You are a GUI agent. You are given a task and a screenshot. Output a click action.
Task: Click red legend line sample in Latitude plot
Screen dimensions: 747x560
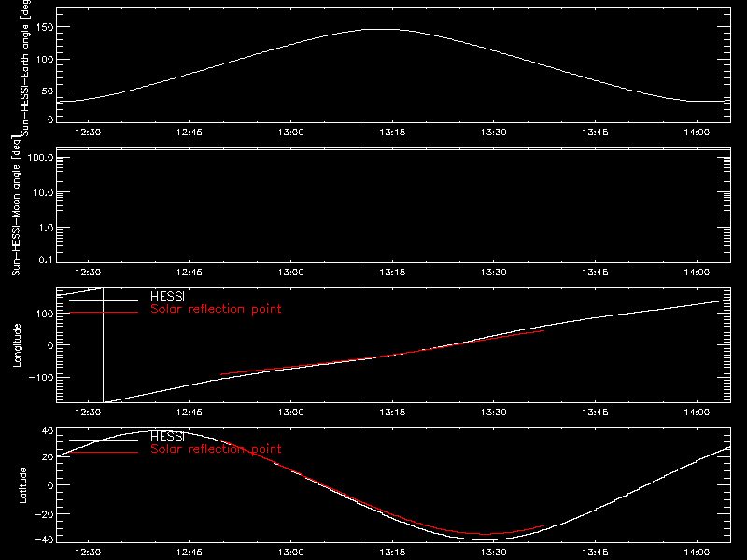coord(104,453)
